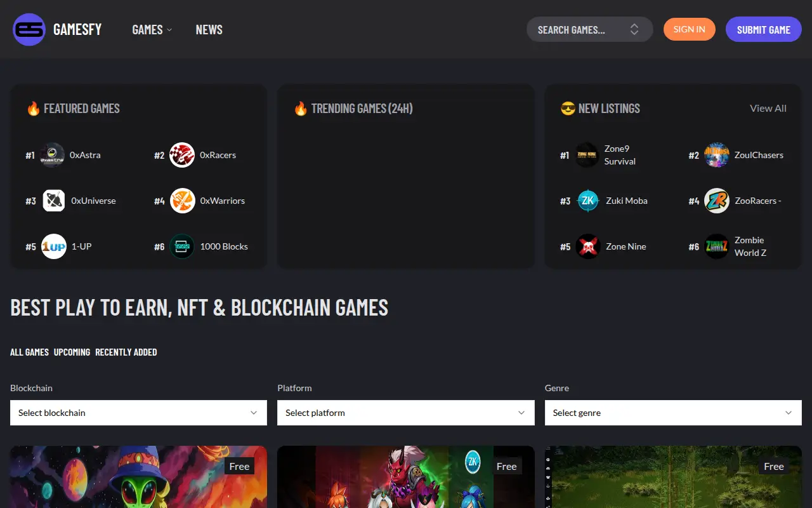Expand the Games menu
The width and height of the screenshot is (812, 508).
(152, 29)
